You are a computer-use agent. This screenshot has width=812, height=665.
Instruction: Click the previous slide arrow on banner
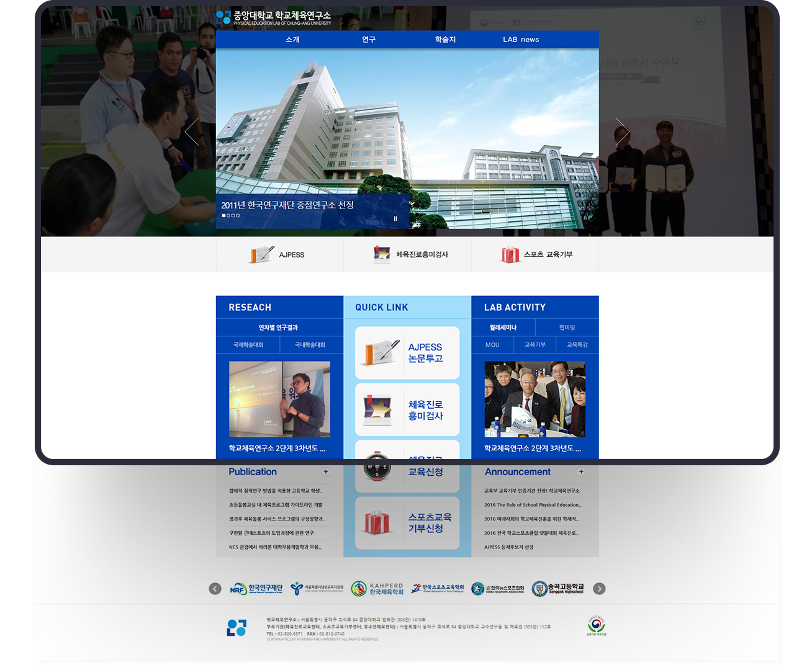tap(192, 132)
